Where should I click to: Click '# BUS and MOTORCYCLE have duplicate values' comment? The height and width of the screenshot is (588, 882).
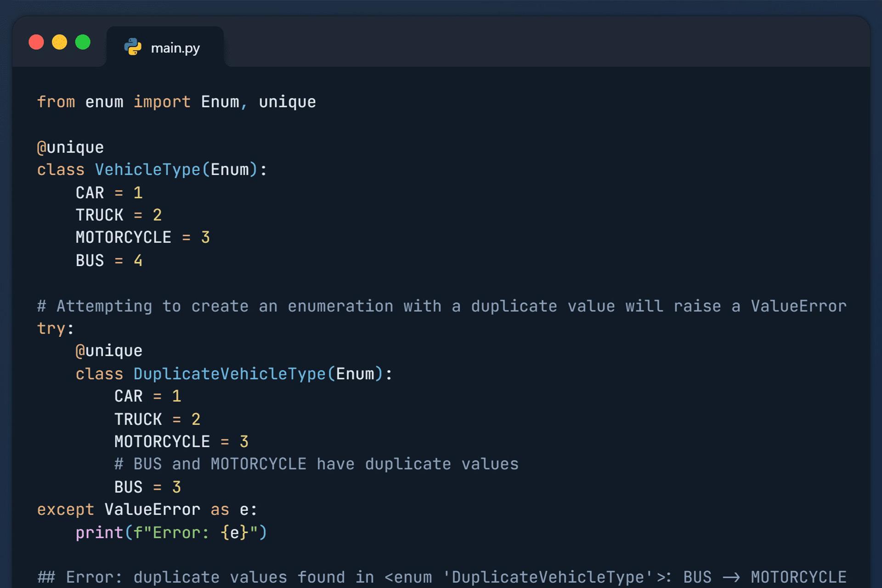tap(317, 464)
